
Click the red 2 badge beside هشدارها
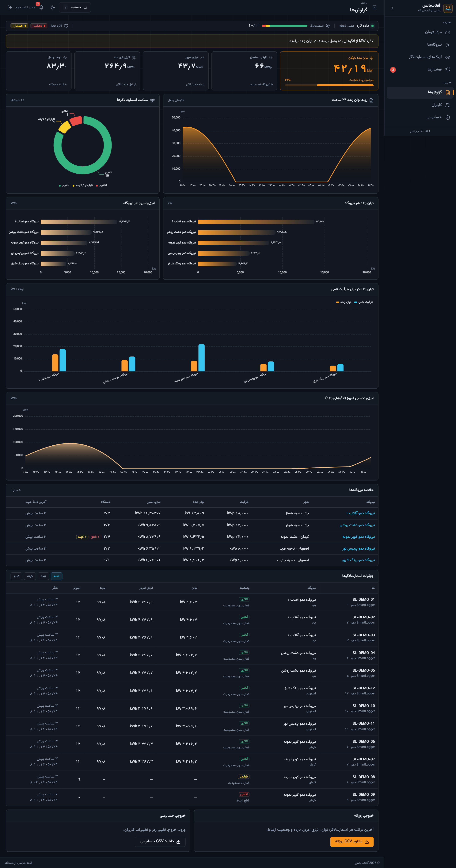pos(393,70)
